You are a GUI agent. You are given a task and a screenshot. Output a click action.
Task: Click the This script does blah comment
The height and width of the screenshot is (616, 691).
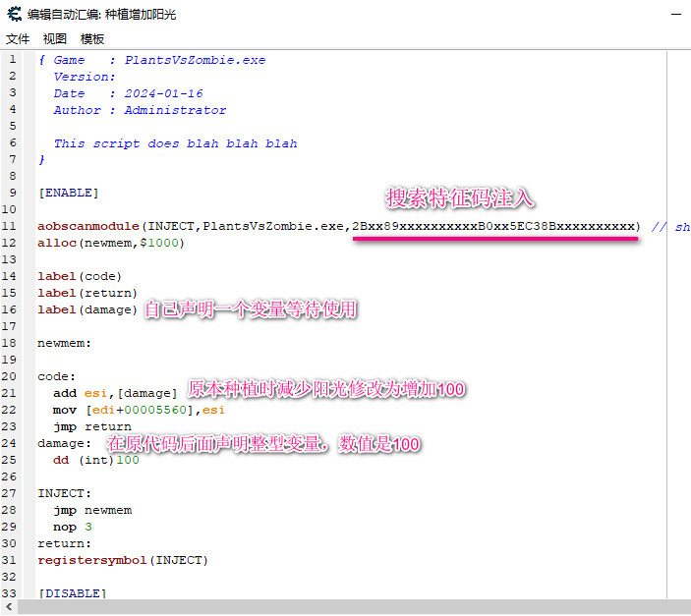pos(175,143)
